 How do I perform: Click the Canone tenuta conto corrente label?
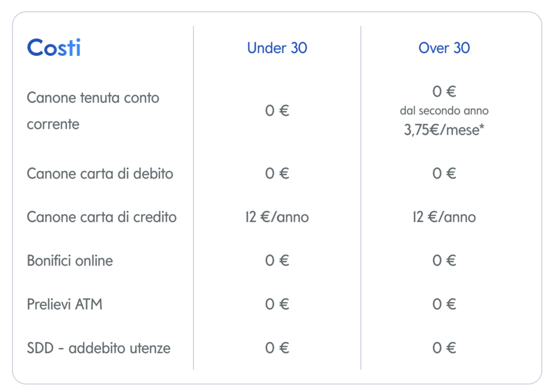93,111
